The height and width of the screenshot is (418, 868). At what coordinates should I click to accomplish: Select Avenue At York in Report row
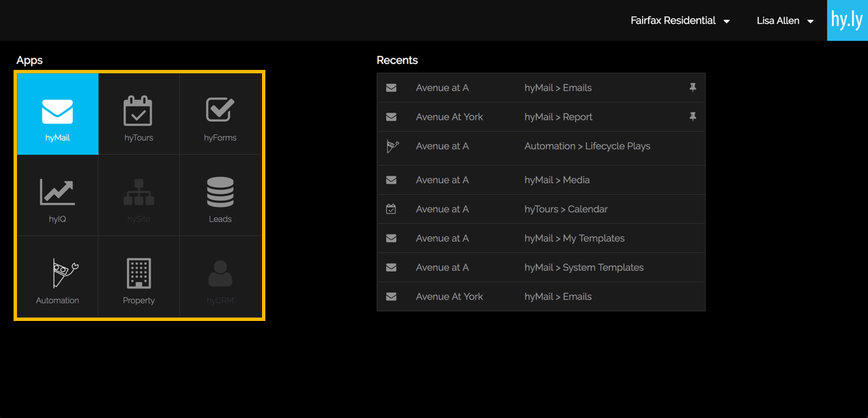450,117
